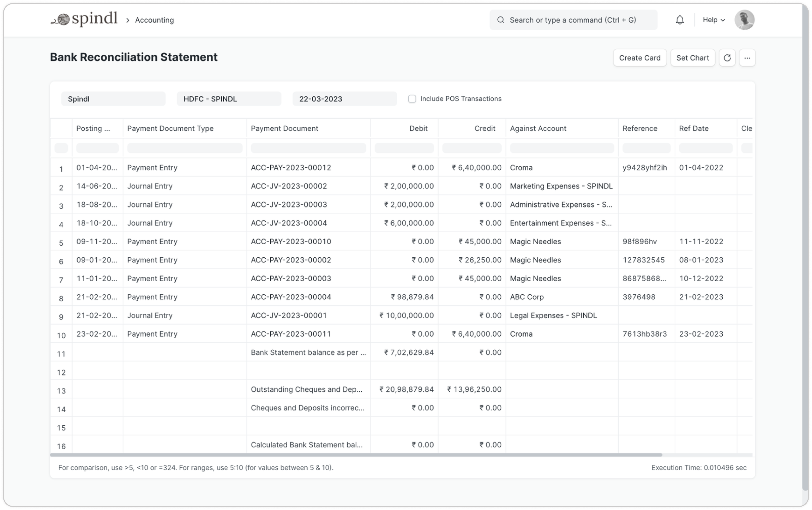Screen dimensions: 812x510
Task: Click the Create Card button
Action: (x=639, y=58)
